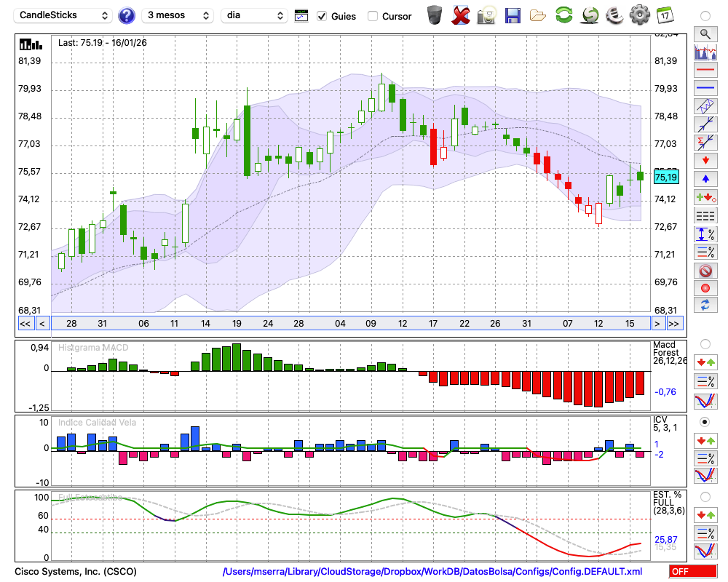728x582 pixels.
Task: Click the blue floppy disk save icon
Action: 513,15
